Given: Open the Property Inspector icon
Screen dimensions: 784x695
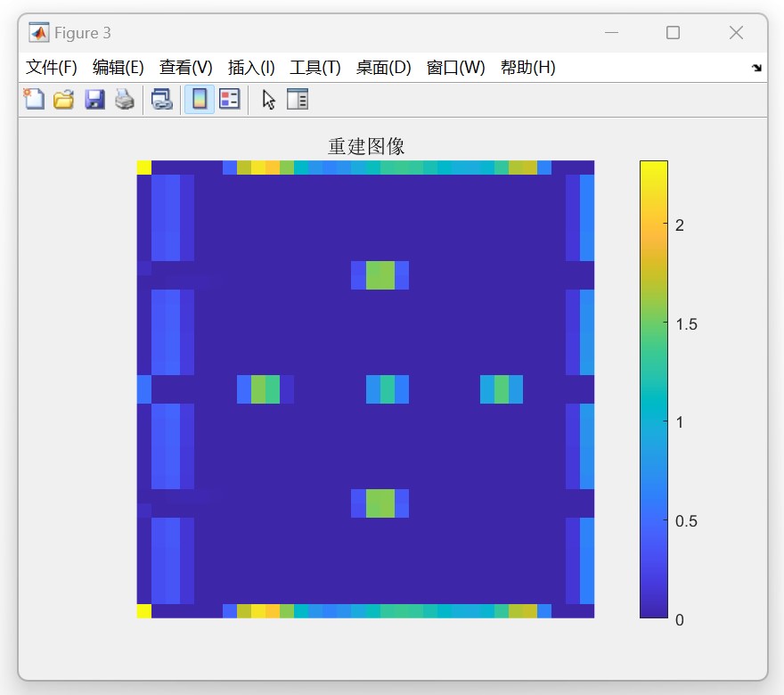Looking at the screenshot, I should click(298, 99).
